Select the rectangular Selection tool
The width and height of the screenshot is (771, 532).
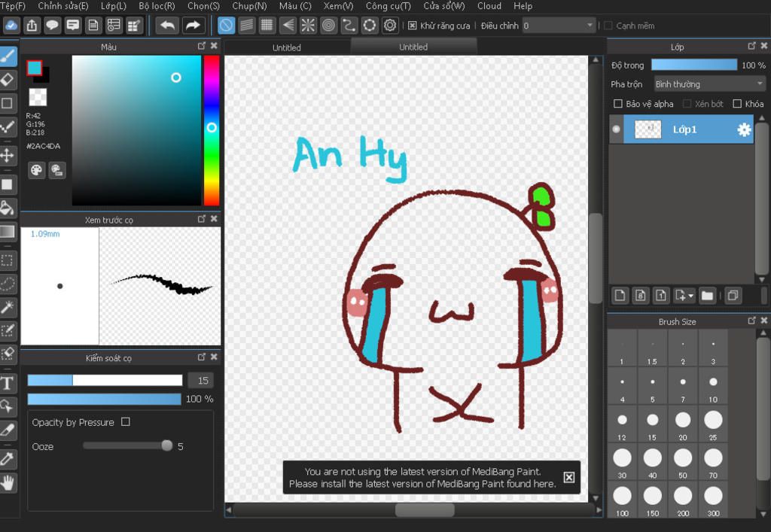8,260
